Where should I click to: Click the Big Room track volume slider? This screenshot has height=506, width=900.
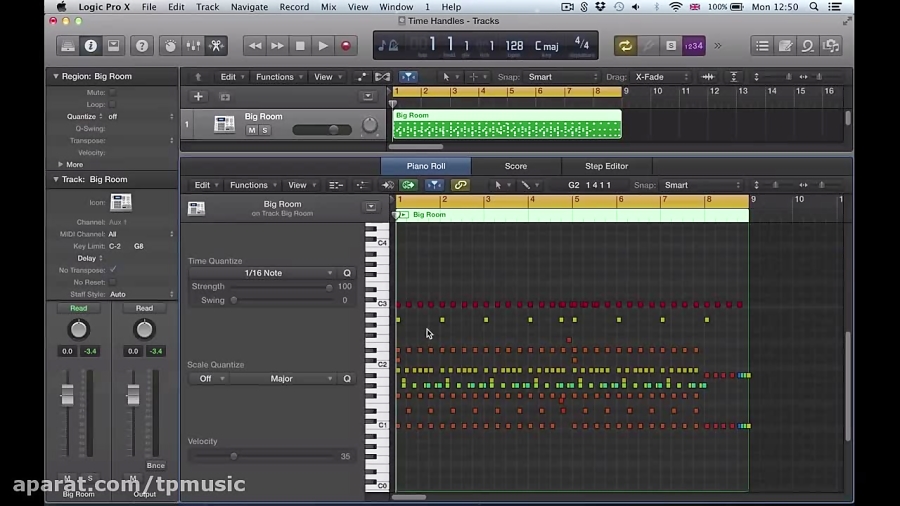(x=322, y=130)
